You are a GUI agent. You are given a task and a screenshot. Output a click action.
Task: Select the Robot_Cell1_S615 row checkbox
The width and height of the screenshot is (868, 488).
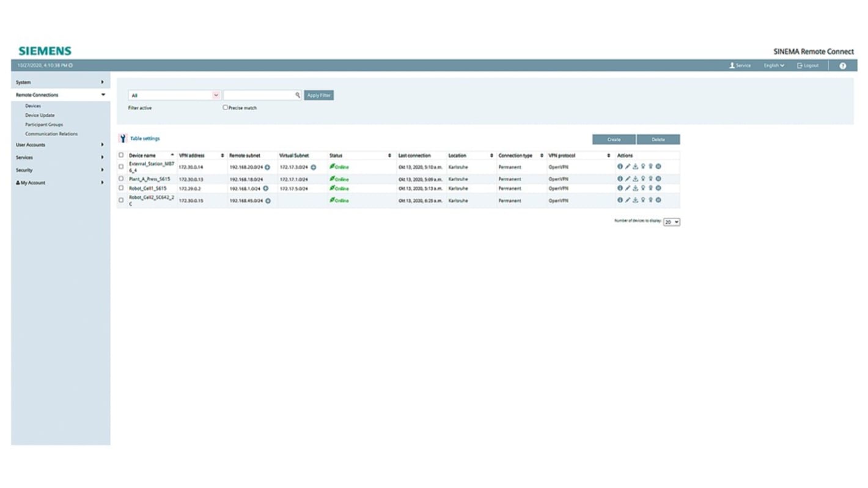(x=121, y=188)
